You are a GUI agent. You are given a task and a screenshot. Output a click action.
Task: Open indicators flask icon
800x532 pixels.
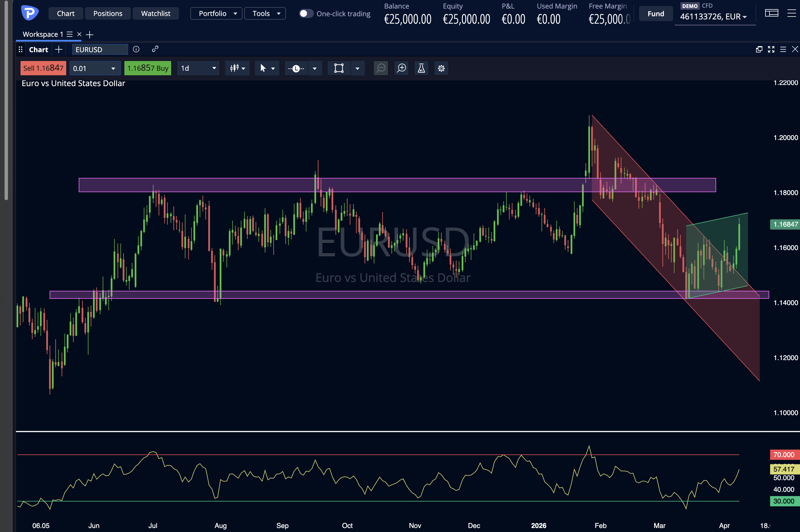[x=421, y=68]
